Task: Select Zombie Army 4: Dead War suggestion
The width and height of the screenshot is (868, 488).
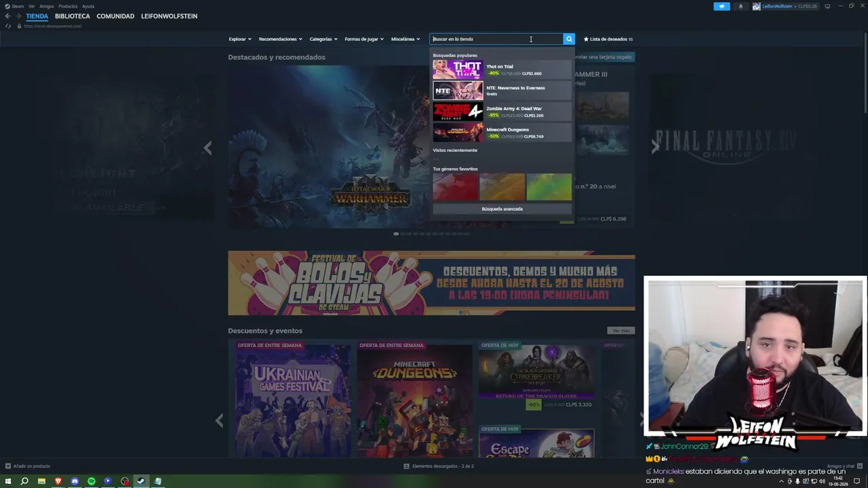Action: point(502,112)
